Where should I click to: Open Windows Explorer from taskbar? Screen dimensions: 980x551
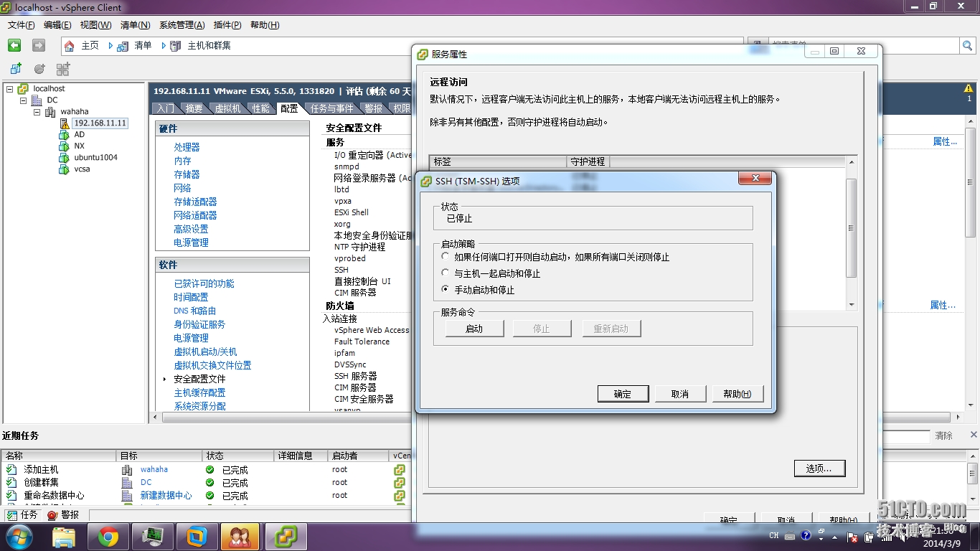pyautogui.click(x=64, y=537)
